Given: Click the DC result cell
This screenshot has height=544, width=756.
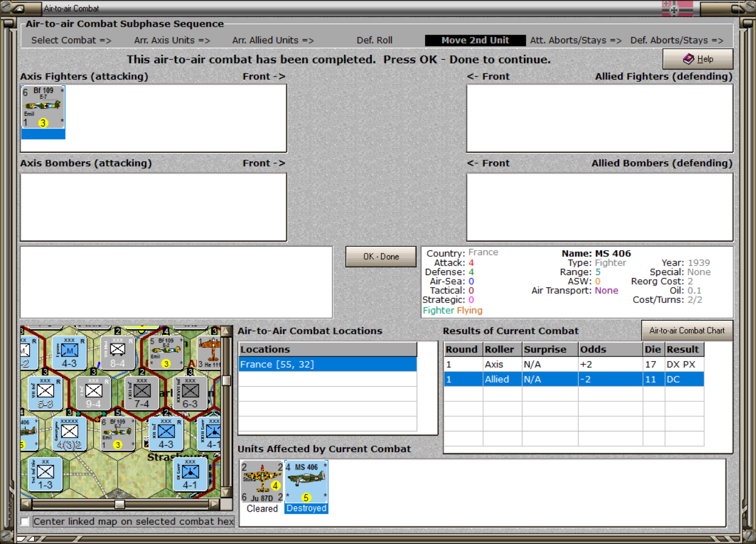Looking at the screenshot, I should point(684,379).
